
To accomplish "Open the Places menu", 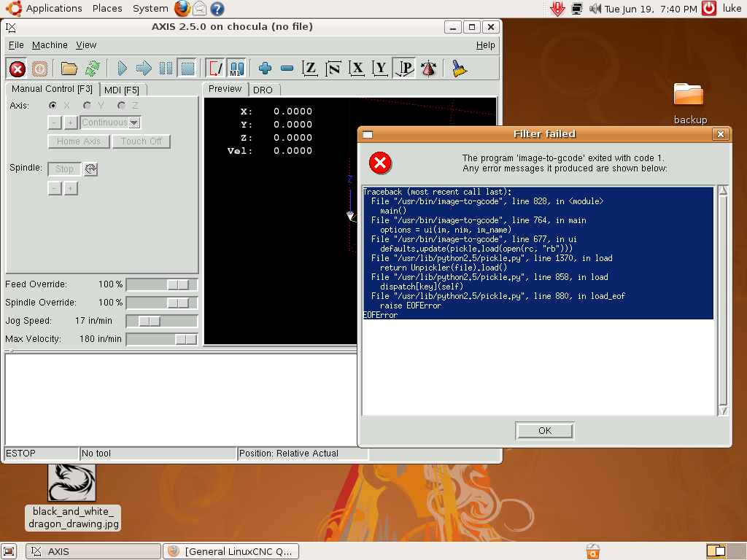I will [x=107, y=9].
